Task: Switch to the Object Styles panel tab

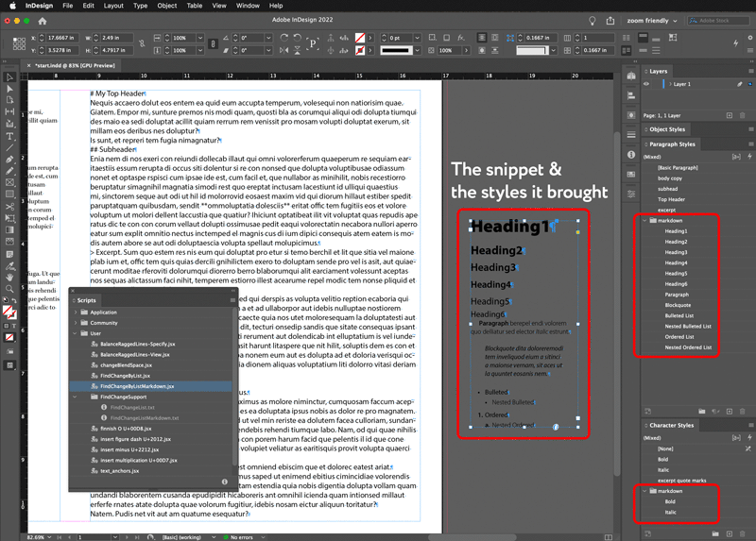Action: [667, 129]
